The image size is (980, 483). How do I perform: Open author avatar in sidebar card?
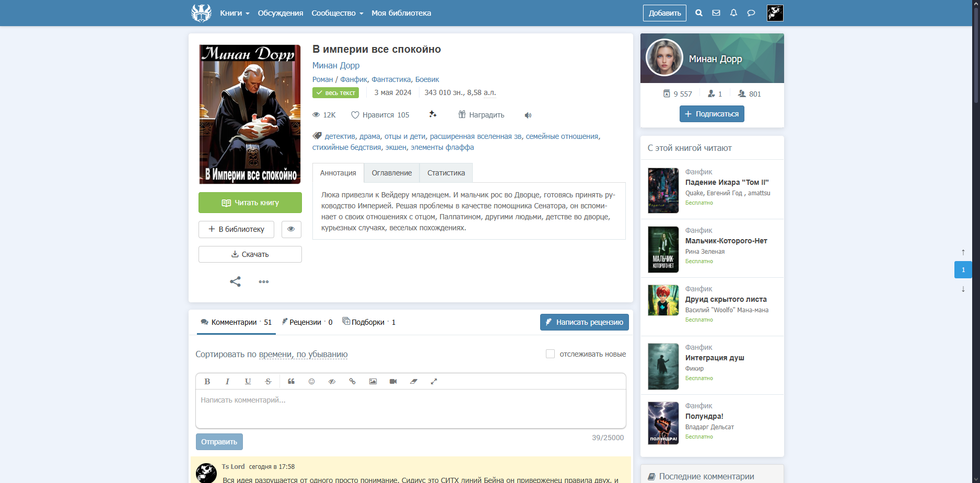point(664,58)
